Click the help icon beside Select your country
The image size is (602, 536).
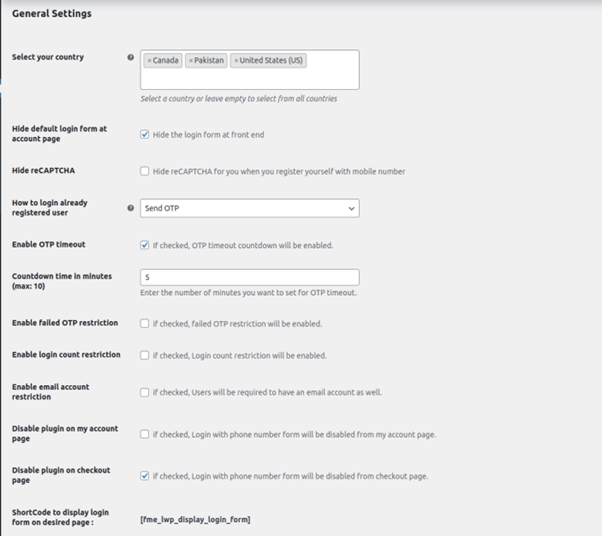point(131,58)
